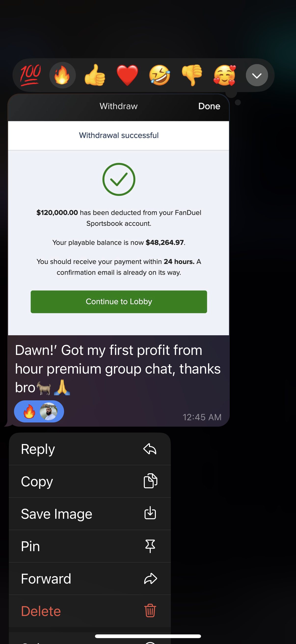The height and width of the screenshot is (644, 296).
Task: React with the fire emoji
Action: pyautogui.click(x=62, y=75)
